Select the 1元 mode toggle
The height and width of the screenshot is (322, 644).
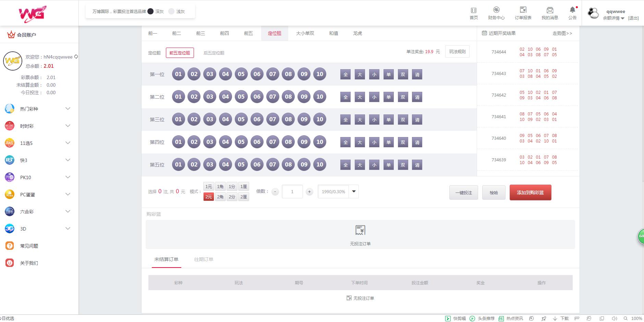(209, 186)
